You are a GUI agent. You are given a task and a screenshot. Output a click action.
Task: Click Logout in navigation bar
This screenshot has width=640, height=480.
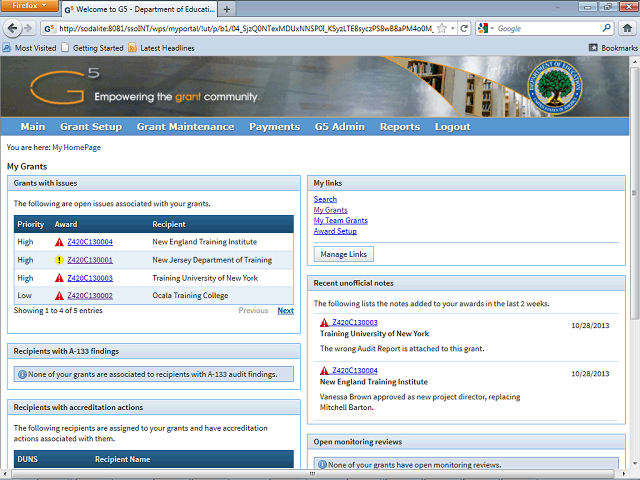click(452, 127)
